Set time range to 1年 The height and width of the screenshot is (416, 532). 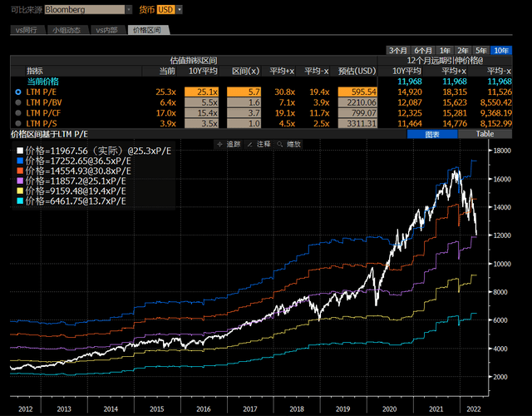tap(446, 51)
